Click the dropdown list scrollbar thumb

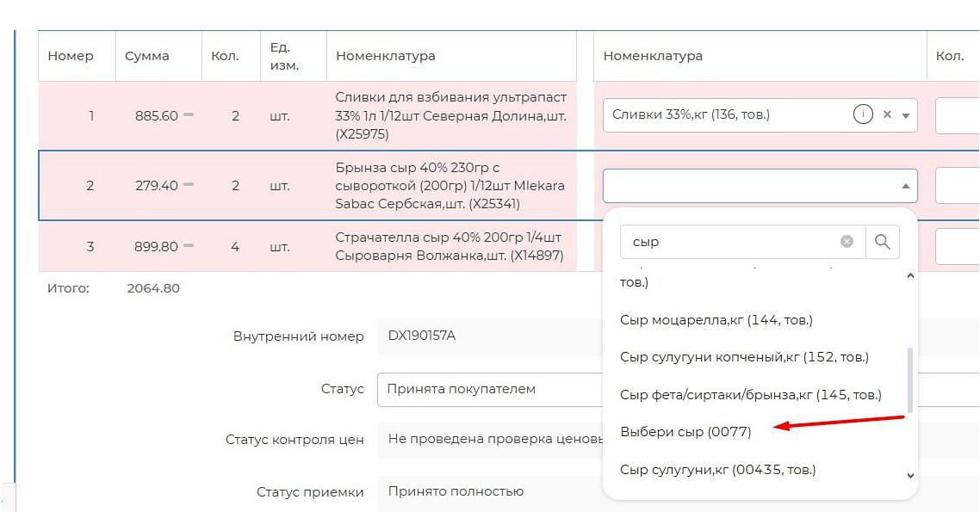pos(909,379)
